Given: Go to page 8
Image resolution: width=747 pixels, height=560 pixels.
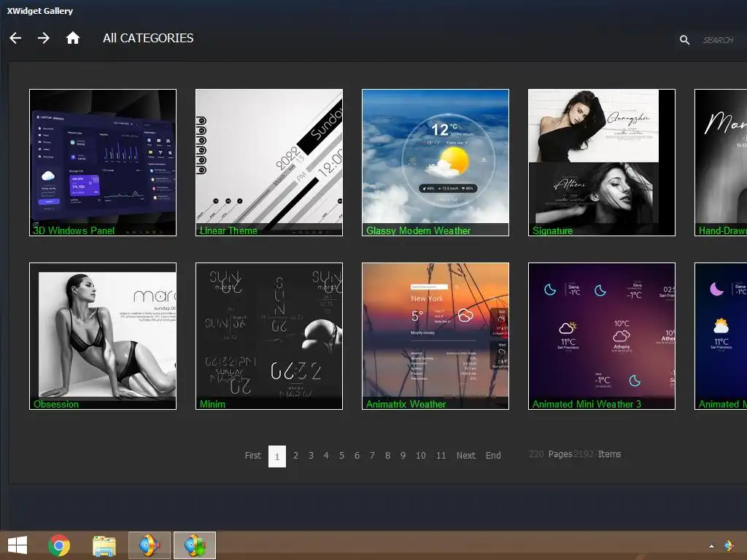Looking at the screenshot, I should coord(388,456).
